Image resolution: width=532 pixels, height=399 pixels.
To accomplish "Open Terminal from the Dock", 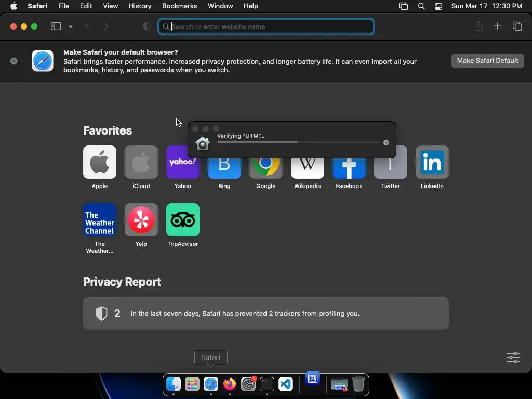I will pos(267,384).
